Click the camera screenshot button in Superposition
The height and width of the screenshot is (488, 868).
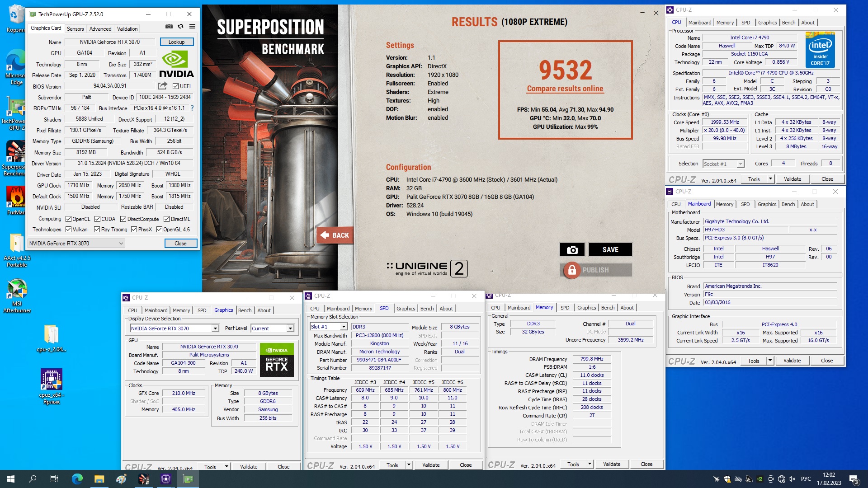click(572, 249)
